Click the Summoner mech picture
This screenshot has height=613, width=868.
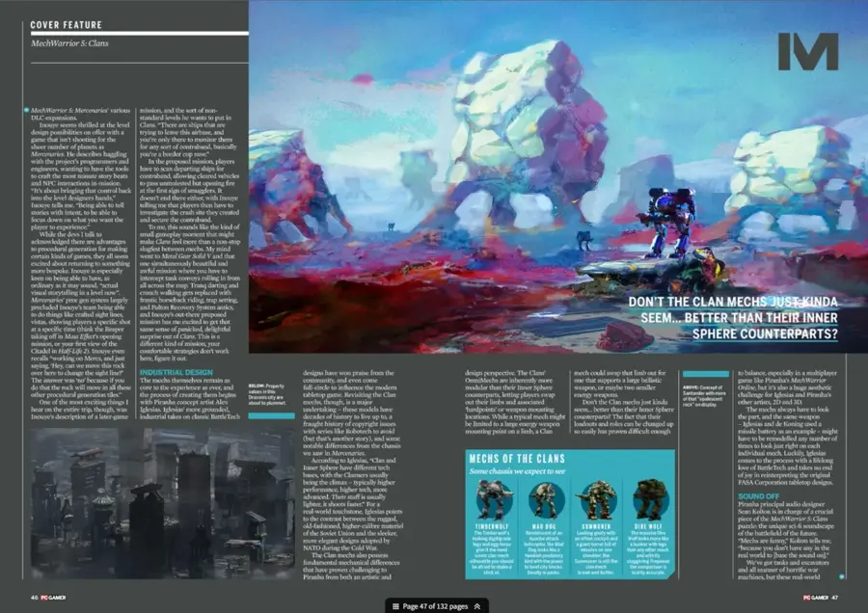coord(597,499)
